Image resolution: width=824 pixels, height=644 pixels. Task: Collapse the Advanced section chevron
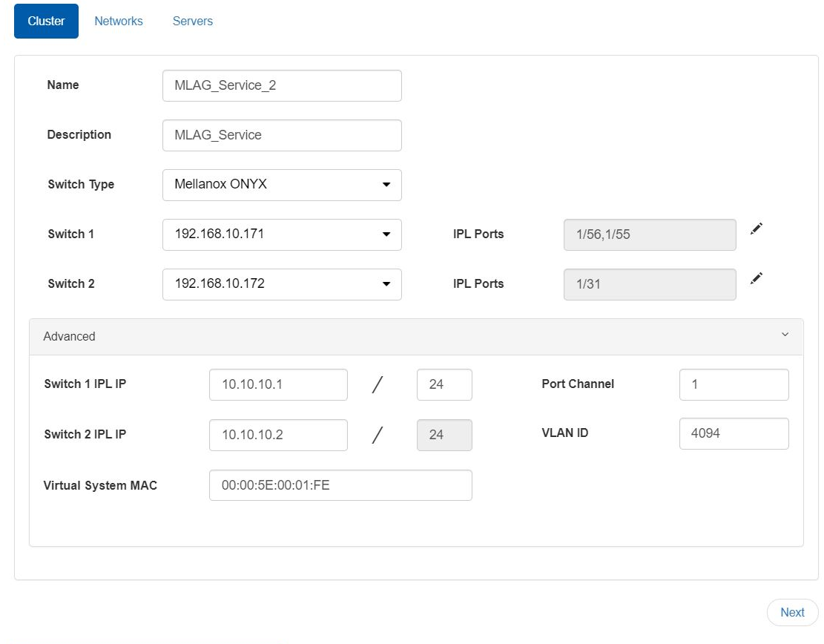[x=785, y=335]
